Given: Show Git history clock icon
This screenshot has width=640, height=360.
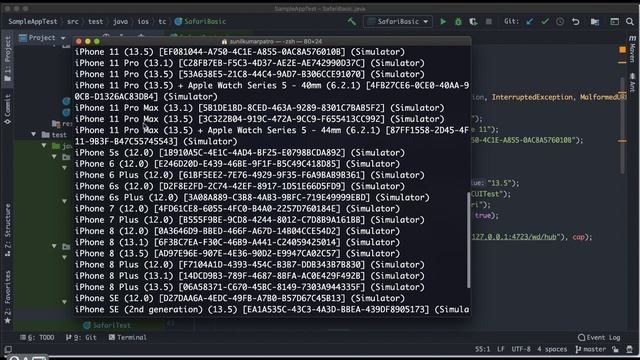Looking at the screenshot, I should click(x=560, y=22).
